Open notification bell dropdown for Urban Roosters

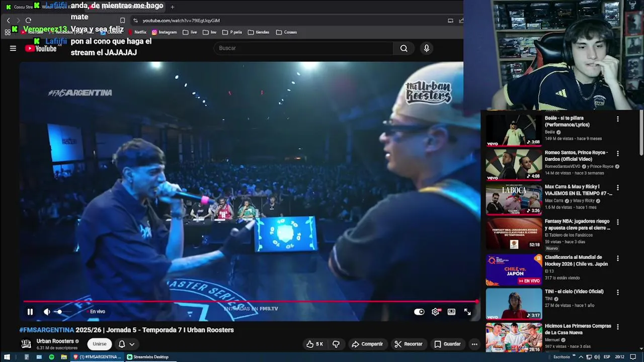[126, 344]
